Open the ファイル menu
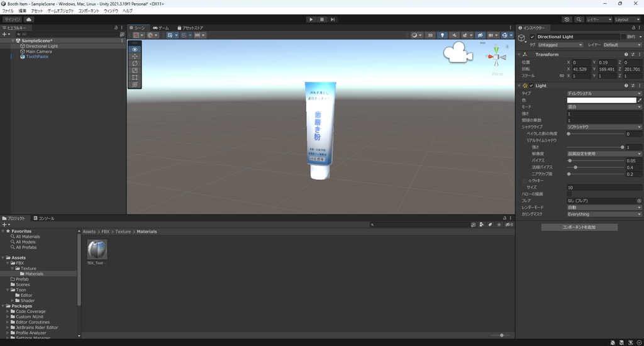 coord(8,11)
